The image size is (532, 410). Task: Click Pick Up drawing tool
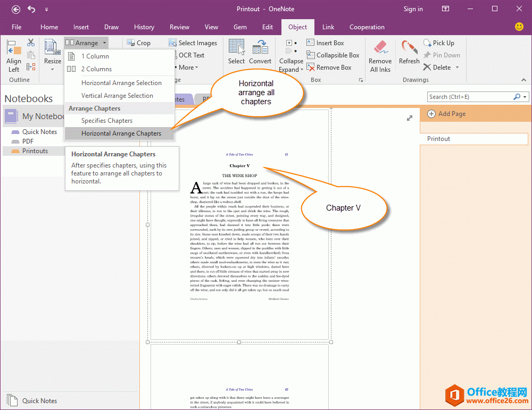pos(439,43)
